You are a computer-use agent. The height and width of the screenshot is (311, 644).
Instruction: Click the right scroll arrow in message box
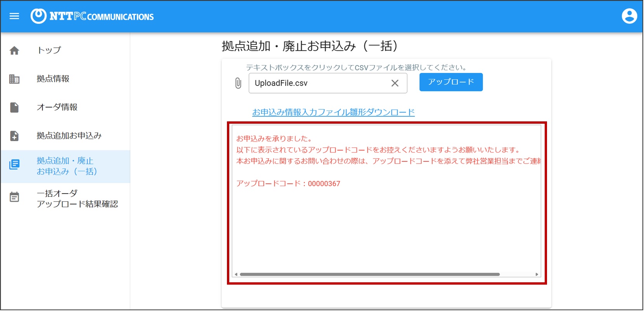pyautogui.click(x=537, y=274)
